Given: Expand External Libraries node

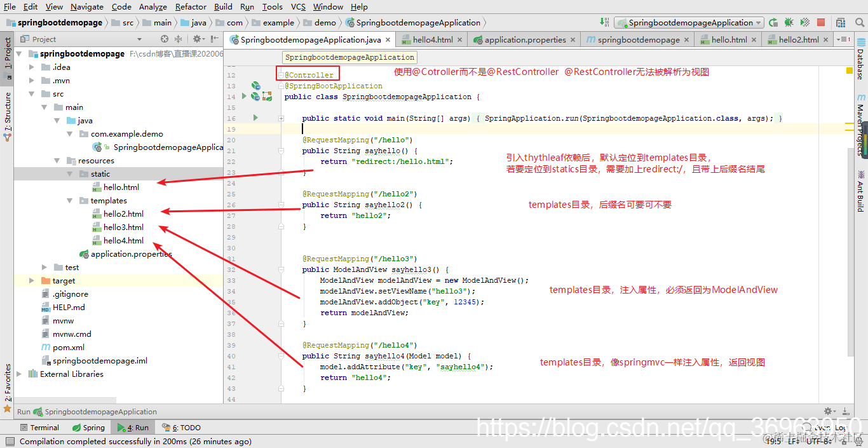Looking at the screenshot, I should tap(19, 374).
